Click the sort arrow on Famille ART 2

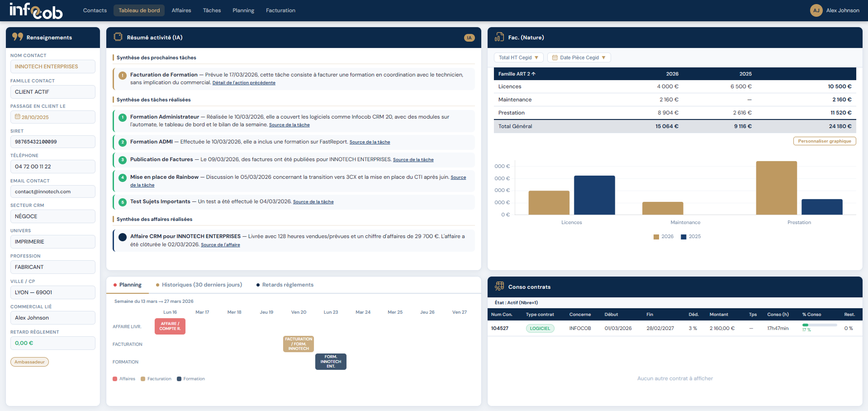click(534, 74)
